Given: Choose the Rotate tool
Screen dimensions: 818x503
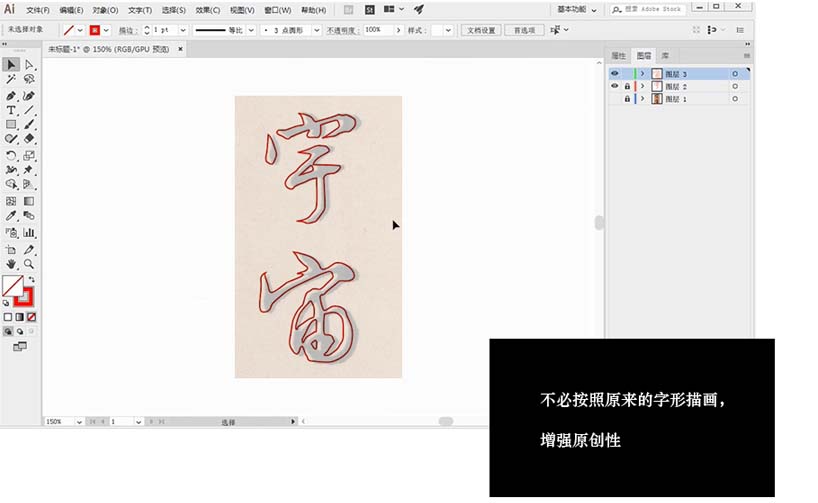Looking at the screenshot, I should [11, 155].
